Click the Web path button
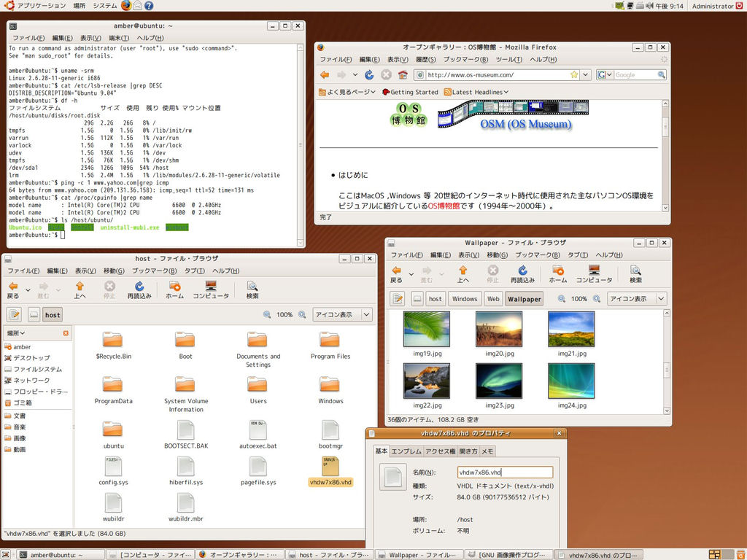This screenshot has height=560, width=747. point(493,298)
